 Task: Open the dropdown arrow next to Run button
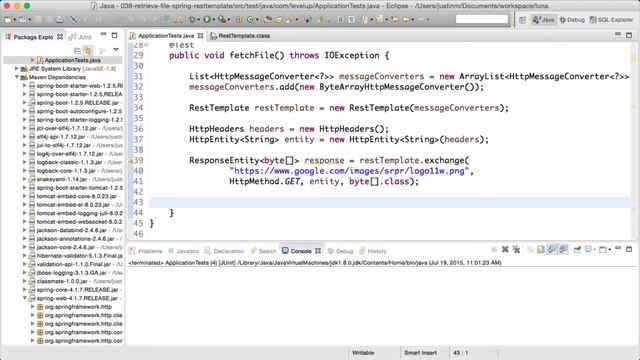[x=213, y=20]
